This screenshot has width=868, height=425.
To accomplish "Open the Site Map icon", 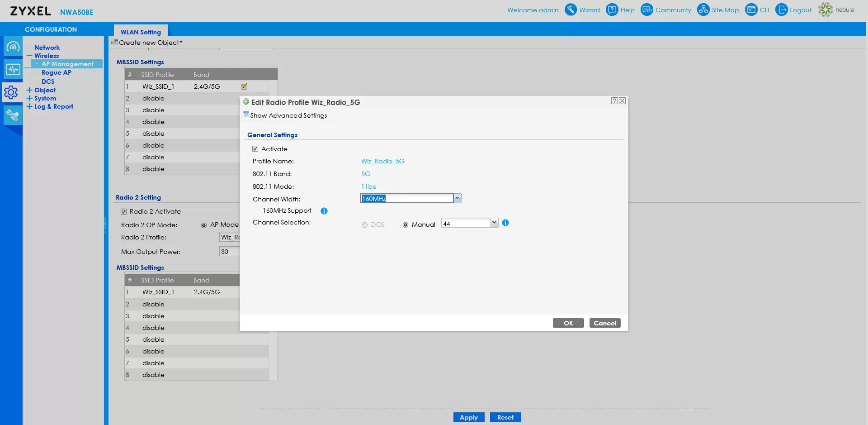I will click(703, 10).
